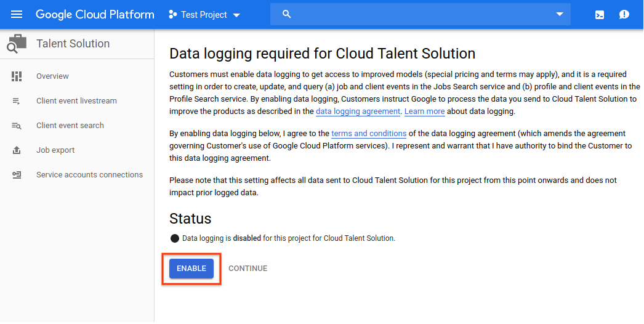Click the Overview dashboard icon
This screenshot has height=324, width=644.
click(17, 76)
